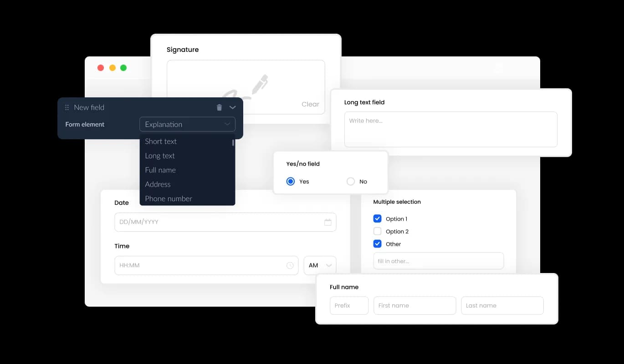This screenshot has height=364, width=624.
Task: Choose Address in the form element menu
Action: [158, 184]
